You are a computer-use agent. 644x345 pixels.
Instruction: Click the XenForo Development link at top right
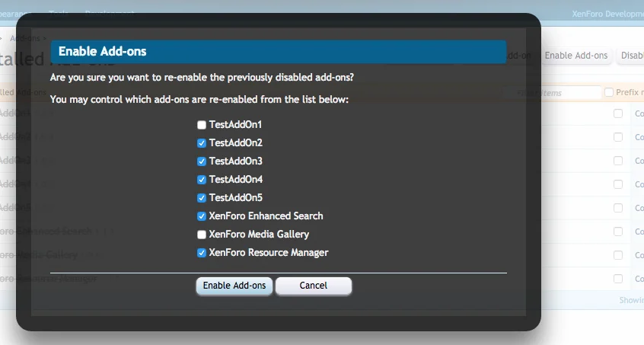pyautogui.click(x=607, y=14)
